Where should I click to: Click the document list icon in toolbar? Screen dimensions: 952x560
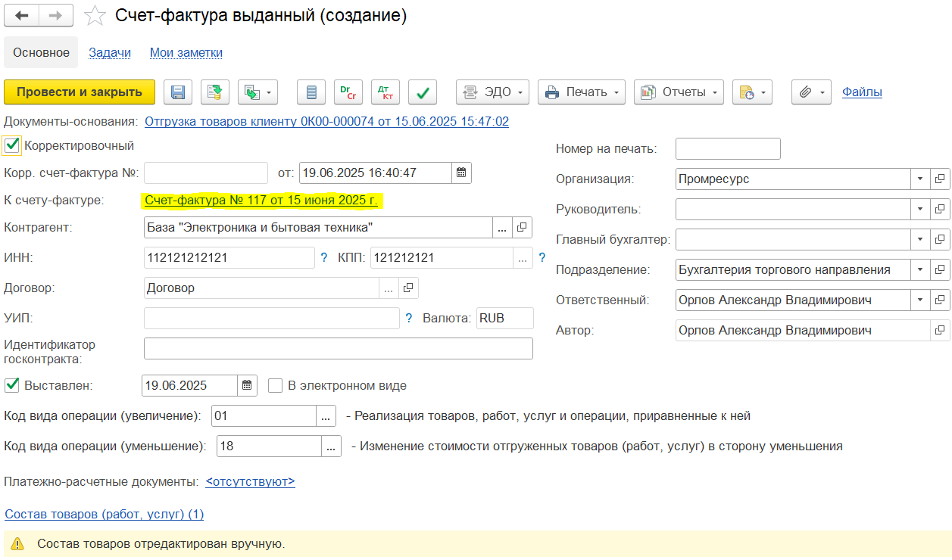coord(311,92)
